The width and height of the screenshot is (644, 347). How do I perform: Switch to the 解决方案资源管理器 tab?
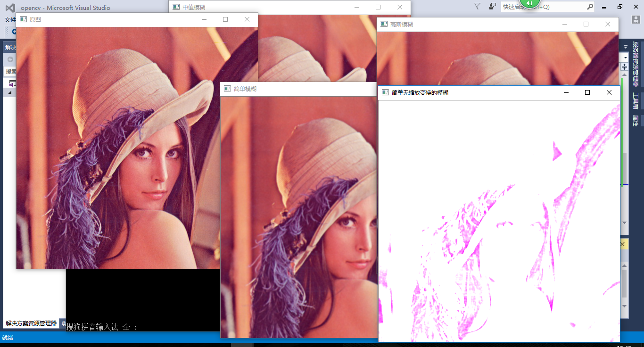(31, 323)
